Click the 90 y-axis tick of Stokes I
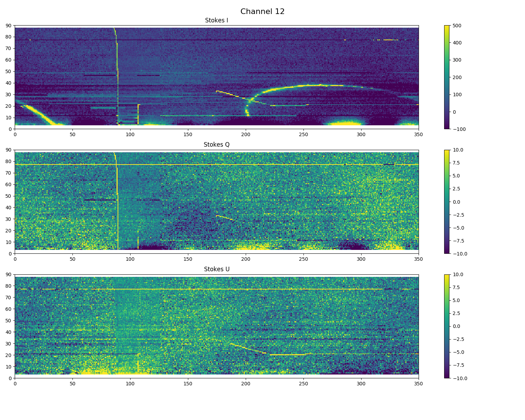 click(9, 26)
